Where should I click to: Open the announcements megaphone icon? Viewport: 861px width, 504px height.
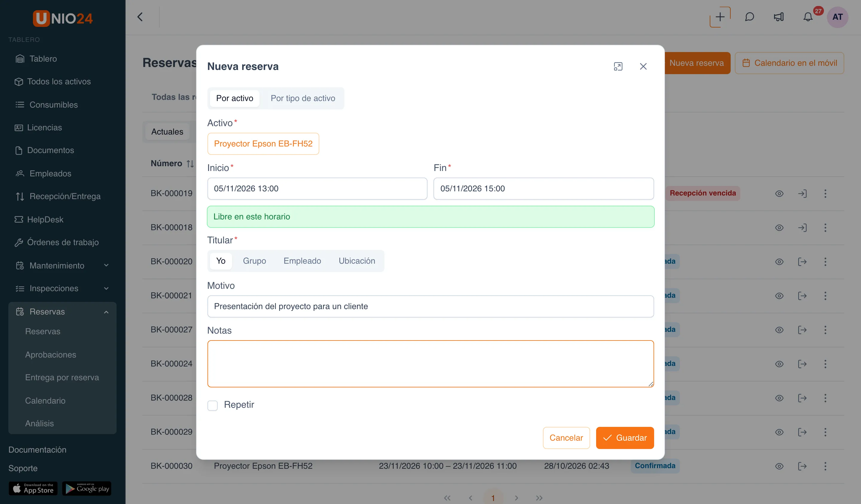coord(779,17)
